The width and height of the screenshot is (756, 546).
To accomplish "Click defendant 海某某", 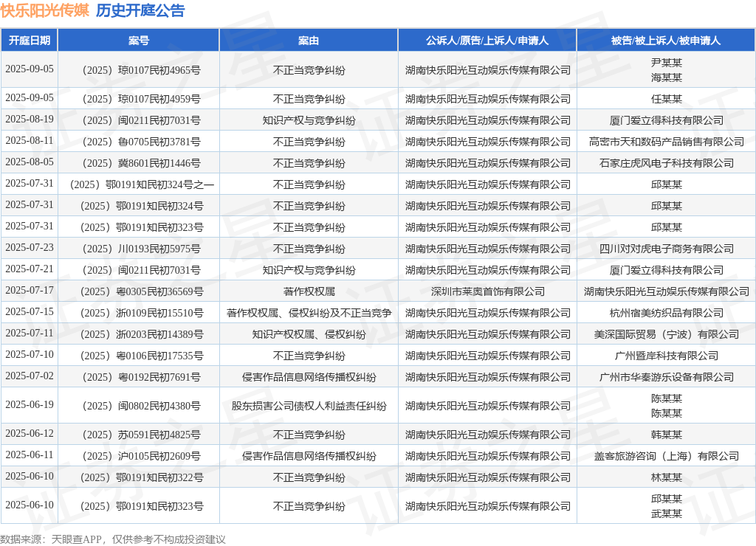I will (x=667, y=77).
